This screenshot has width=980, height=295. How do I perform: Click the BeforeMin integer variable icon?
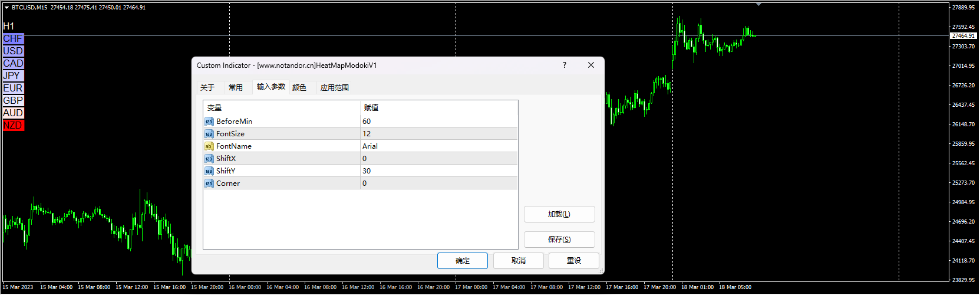(x=209, y=122)
